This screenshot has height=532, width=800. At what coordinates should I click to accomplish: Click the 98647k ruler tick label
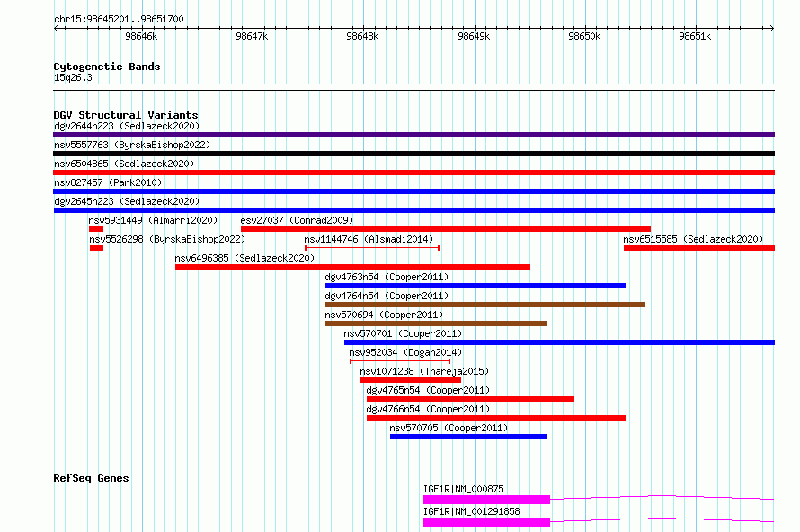point(252,36)
